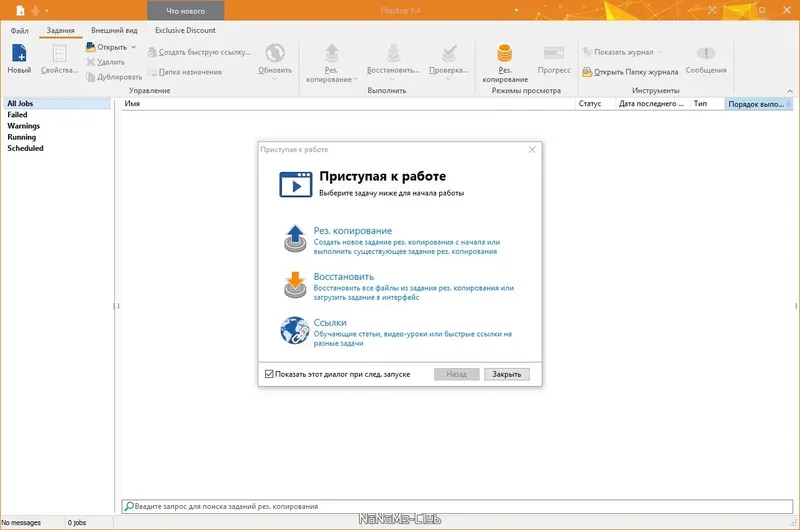Viewport: 800px width, 530px height.
Task: Click the Дублировать duplicate icon
Action: click(90, 77)
